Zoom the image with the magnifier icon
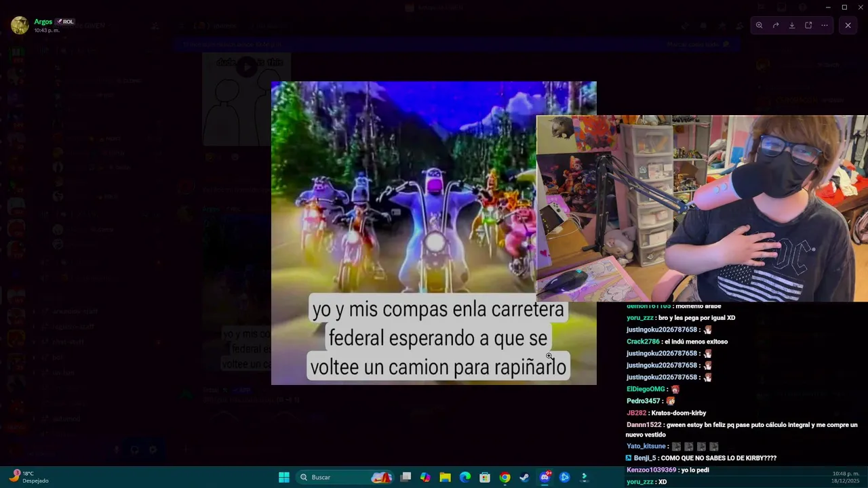 click(x=759, y=25)
